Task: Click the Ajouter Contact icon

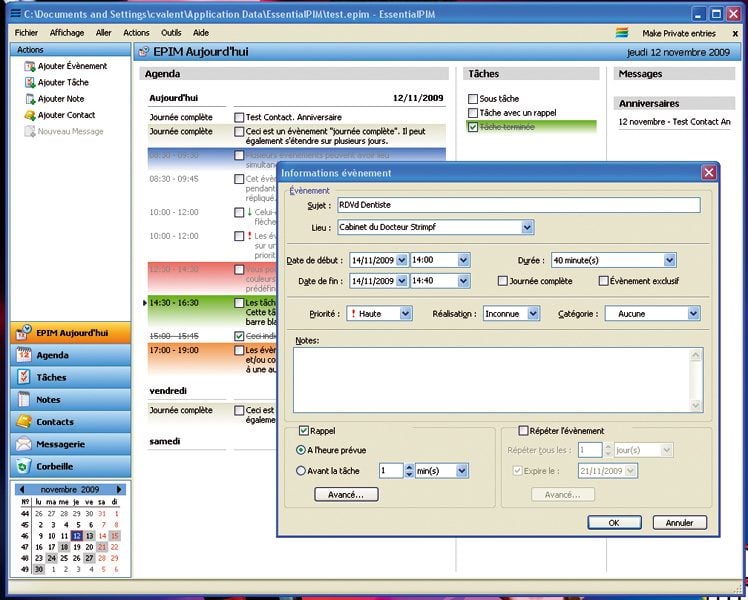Action: (29, 115)
